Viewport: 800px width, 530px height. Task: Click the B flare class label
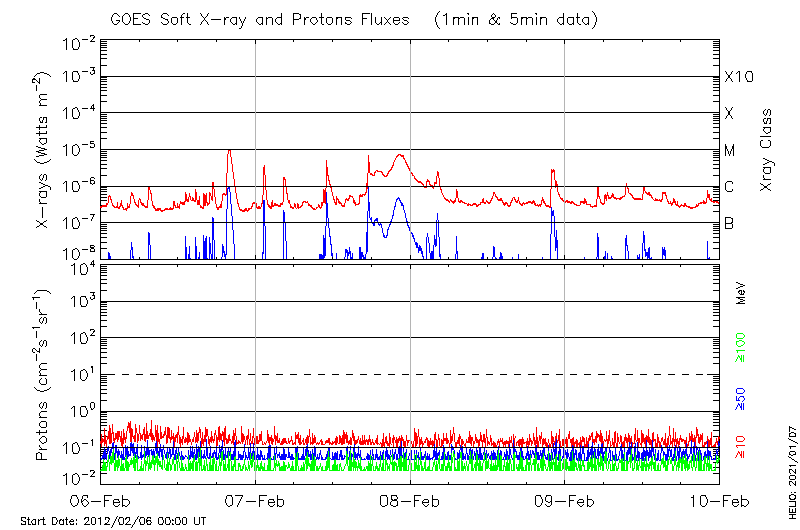coord(730,223)
